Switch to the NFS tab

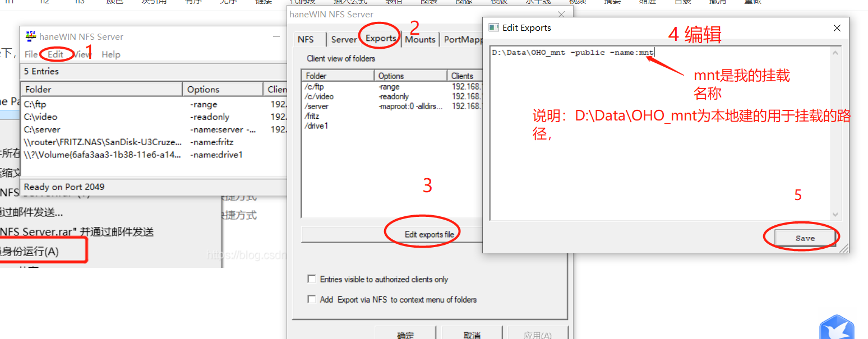(306, 39)
